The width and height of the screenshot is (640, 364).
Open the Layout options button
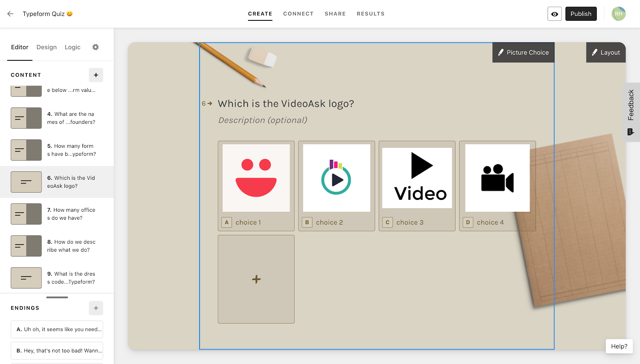point(606,52)
